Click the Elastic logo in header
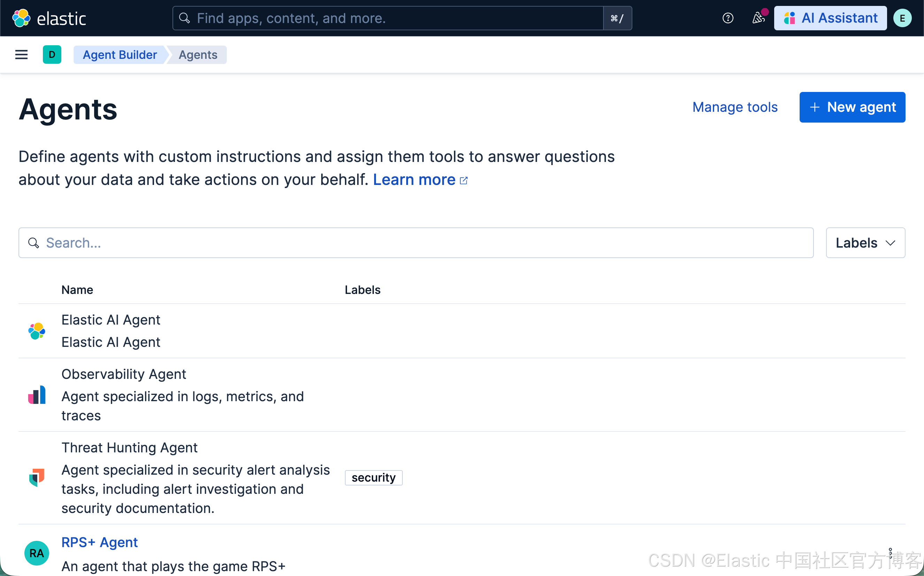 (49, 18)
